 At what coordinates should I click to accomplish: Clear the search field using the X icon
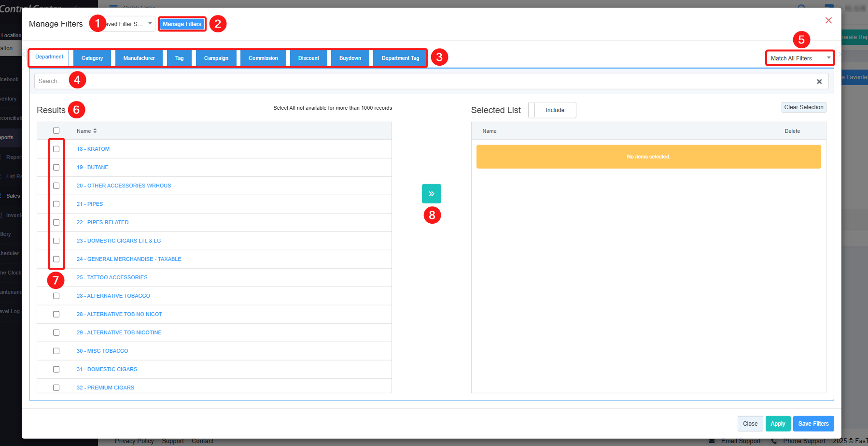pos(819,82)
